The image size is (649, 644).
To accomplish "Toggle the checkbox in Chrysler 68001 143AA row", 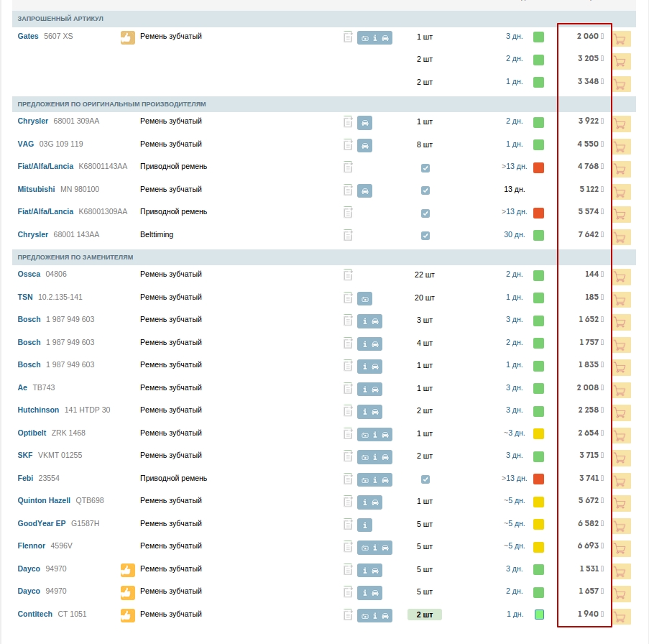I will [425, 236].
